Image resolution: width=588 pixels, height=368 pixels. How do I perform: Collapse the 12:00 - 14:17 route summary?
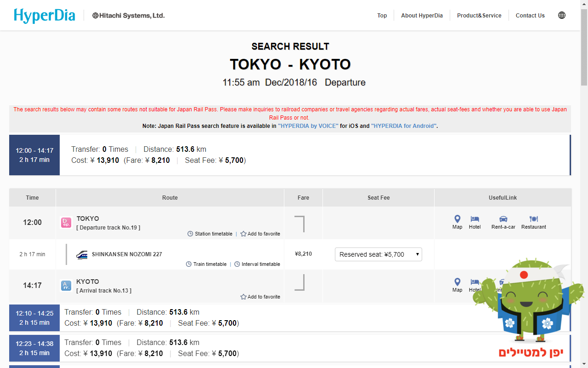[x=34, y=155]
